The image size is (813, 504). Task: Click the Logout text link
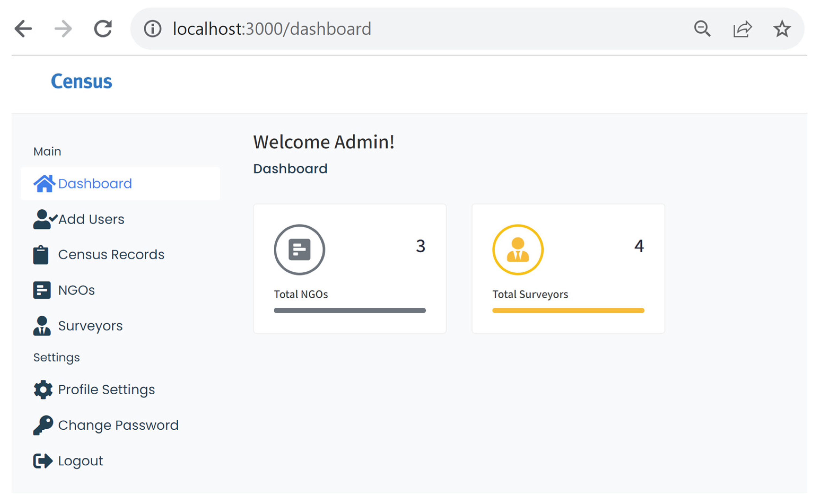(x=80, y=461)
